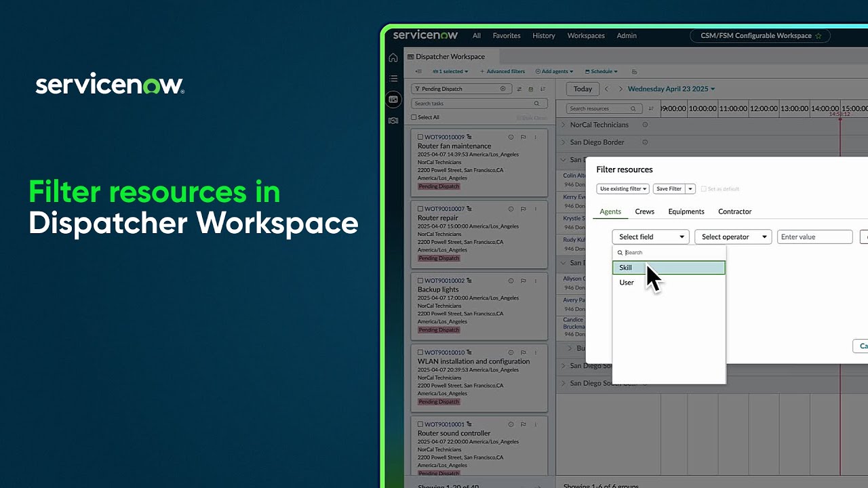Switch to the Crews tab
This screenshot has width=868, height=488.
pyautogui.click(x=644, y=211)
